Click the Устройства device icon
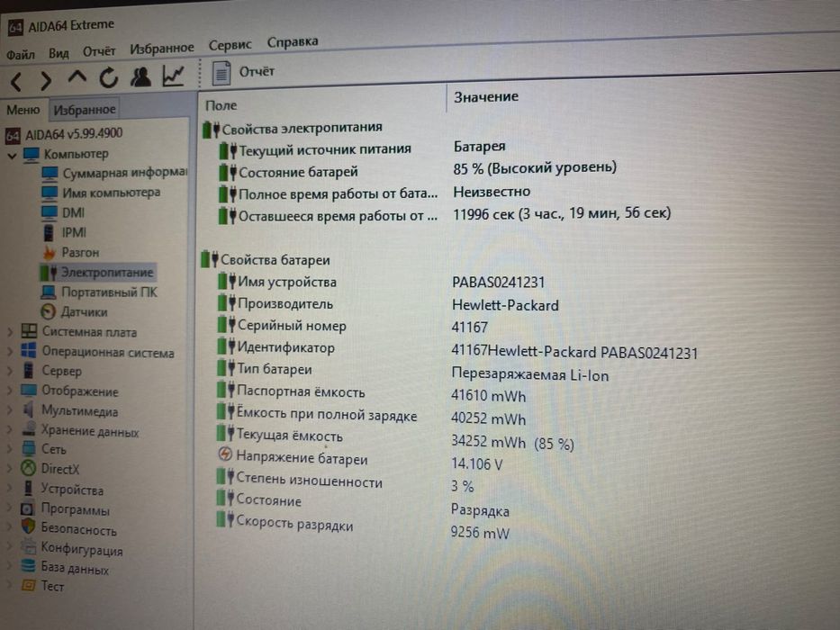This screenshot has height=630, width=840. pyautogui.click(x=29, y=488)
